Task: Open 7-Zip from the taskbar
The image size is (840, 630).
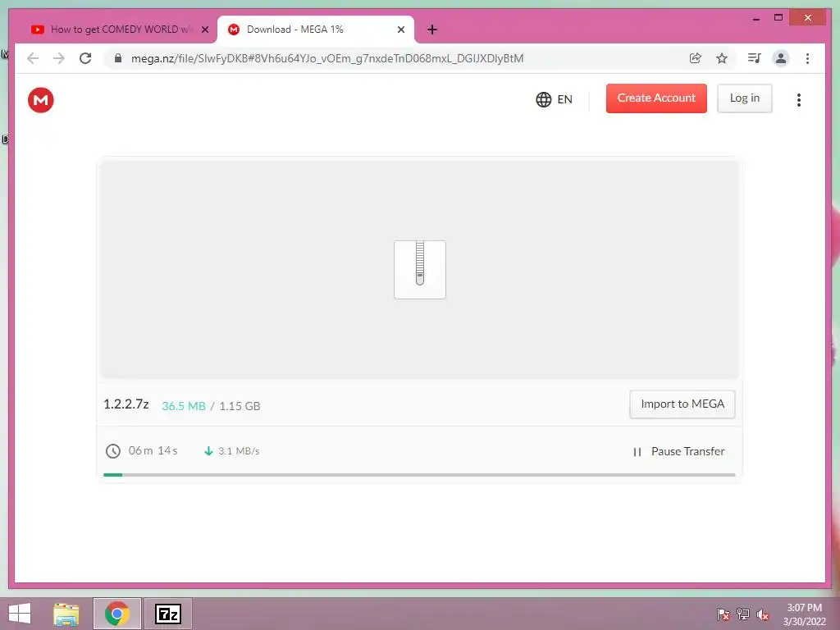Action: (x=168, y=614)
